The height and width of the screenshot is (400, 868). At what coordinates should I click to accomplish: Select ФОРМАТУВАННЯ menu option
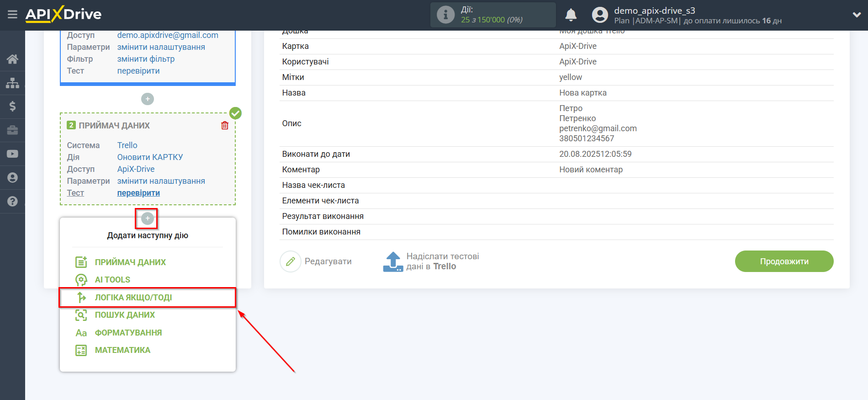(128, 333)
